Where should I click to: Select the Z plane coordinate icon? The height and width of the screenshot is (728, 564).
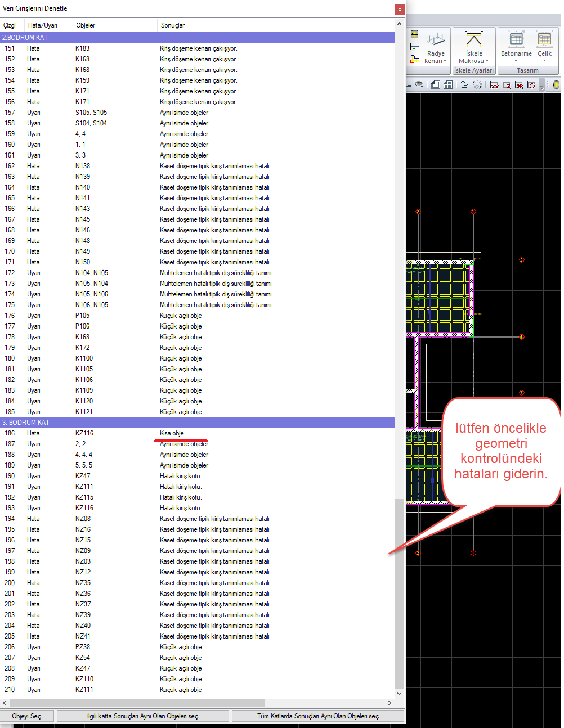pos(507,85)
